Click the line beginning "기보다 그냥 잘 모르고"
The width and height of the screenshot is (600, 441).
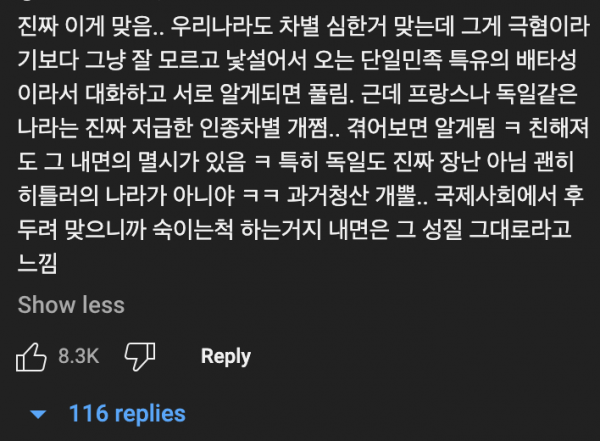point(297,60)
